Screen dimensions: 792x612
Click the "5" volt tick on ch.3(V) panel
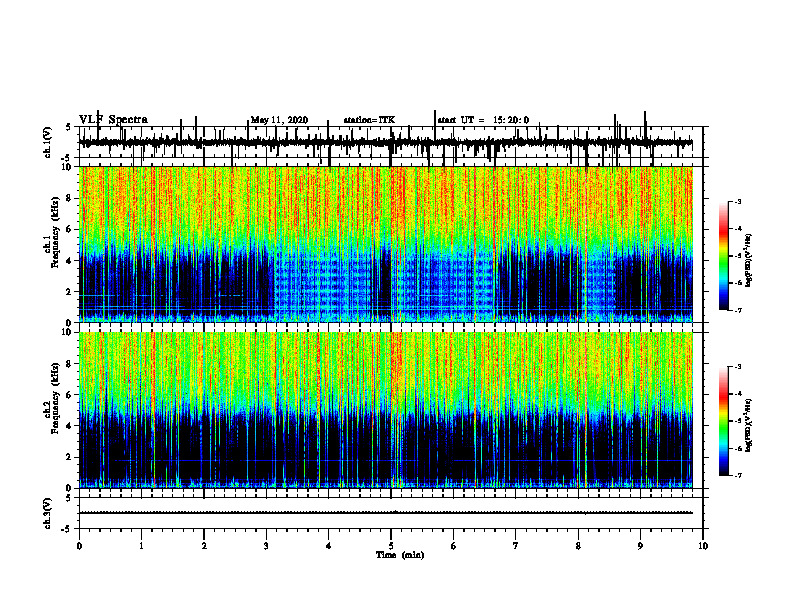click(68, 497)
